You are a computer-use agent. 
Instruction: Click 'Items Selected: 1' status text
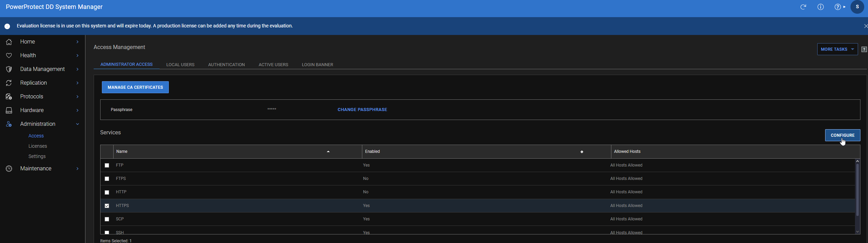tap(116, 241)
